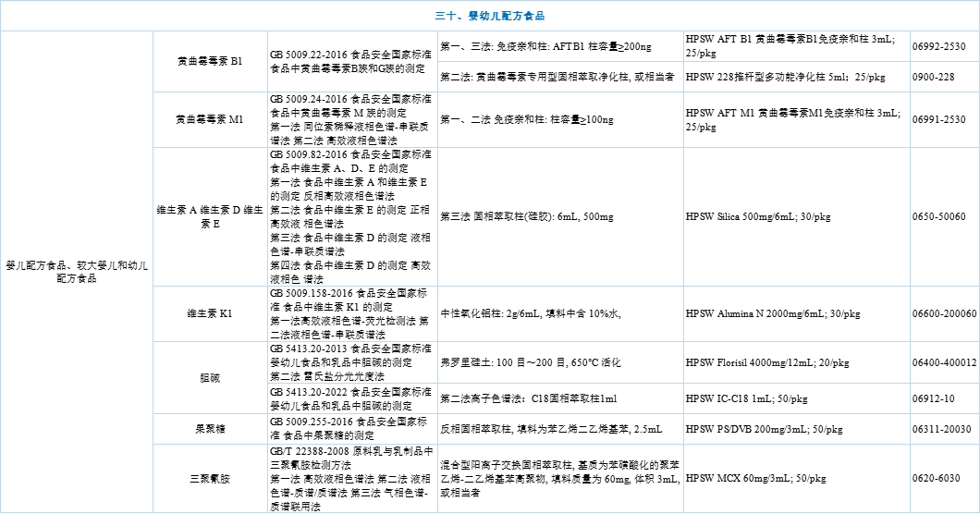980x514 pixels.
Task: Click the HPSW MCX 60mg/3mL cell
Action: (796, 479)
